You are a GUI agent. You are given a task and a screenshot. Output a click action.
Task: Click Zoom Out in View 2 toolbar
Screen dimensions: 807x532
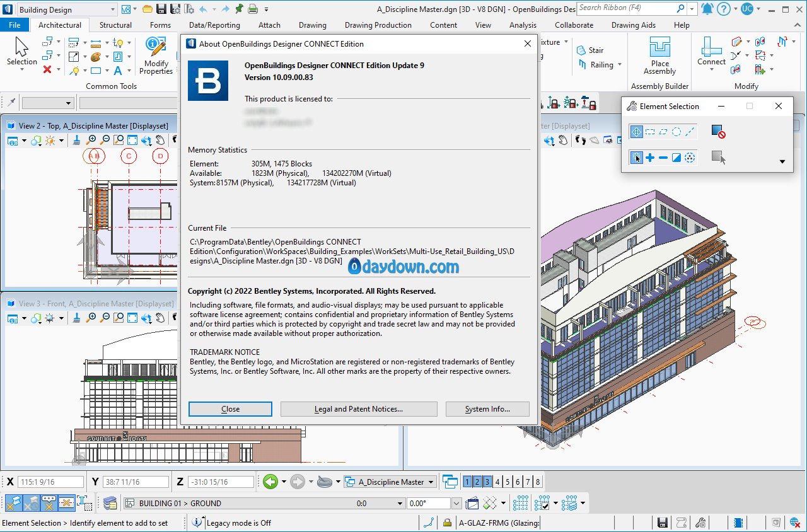(105, 140)
